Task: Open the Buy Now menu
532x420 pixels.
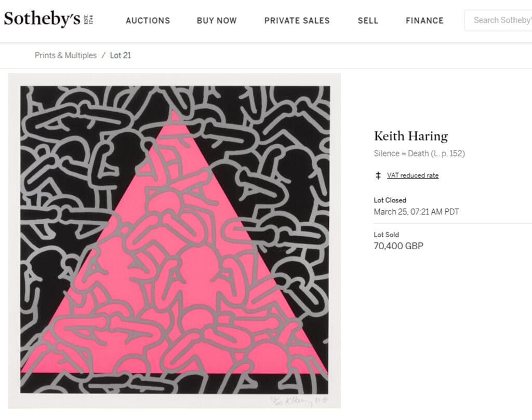Action: click(x=217, y=21)
